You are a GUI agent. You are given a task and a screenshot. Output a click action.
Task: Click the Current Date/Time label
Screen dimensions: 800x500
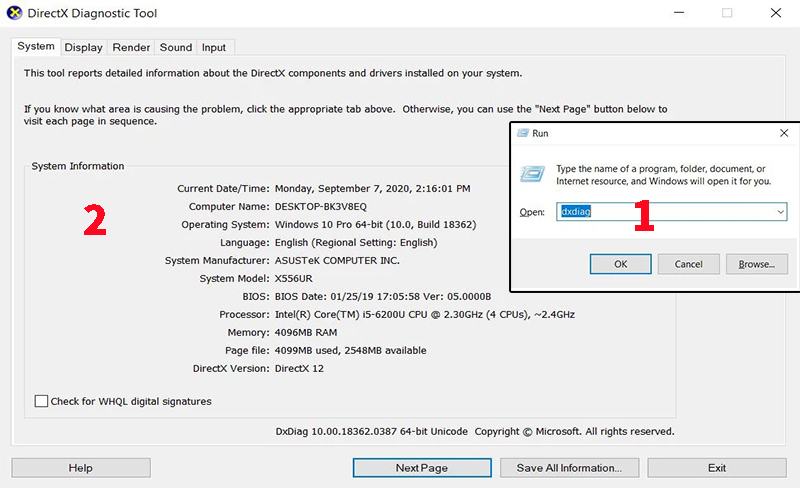(x=223, y=189)
